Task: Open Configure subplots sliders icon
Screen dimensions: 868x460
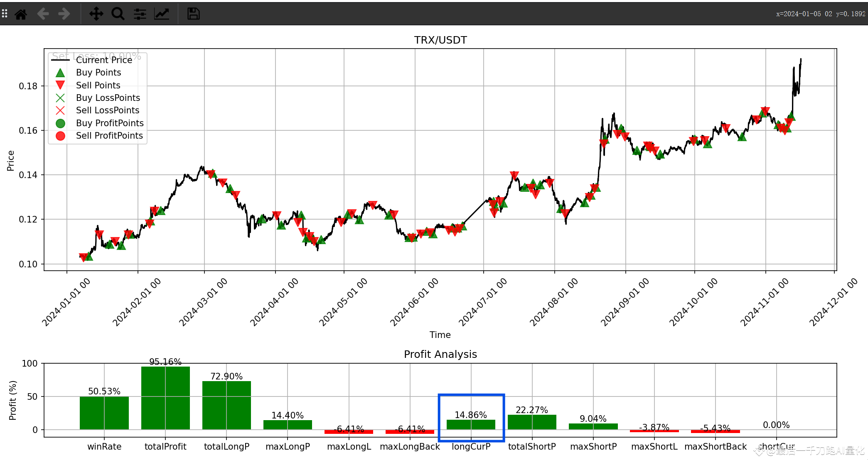Action: tap(140, 14)
